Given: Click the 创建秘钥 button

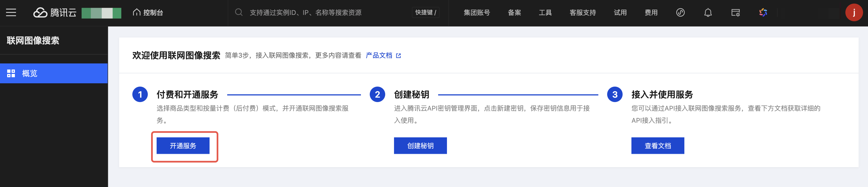Looking at the screenshot, I should click(420, 146).
